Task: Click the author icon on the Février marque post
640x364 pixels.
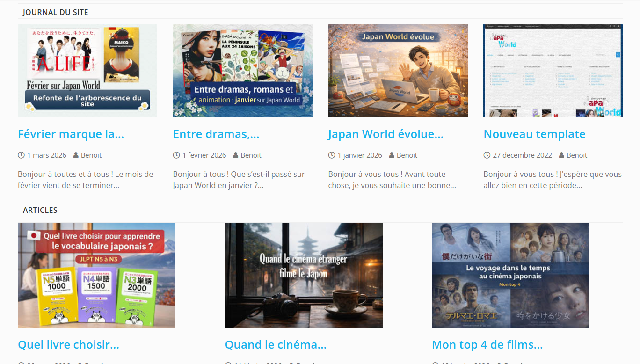Action: click(76, 155)
